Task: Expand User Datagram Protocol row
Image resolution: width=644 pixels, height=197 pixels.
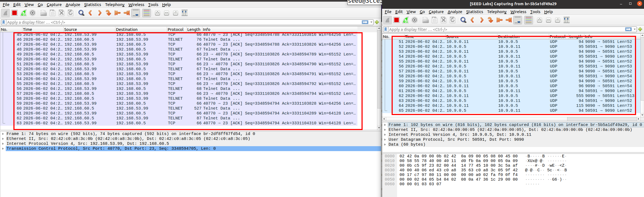Action: 385,140
